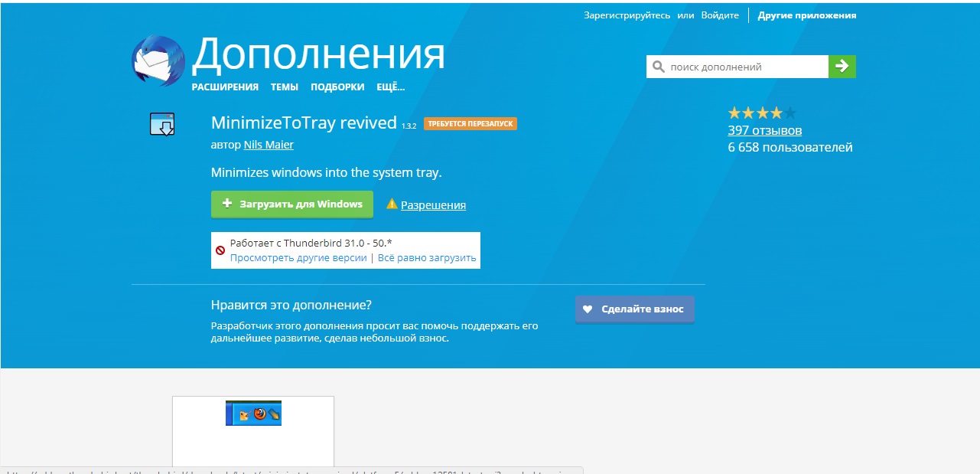This screenshot has height=474, width=980.
Task: Click the Войдите link
Action: point(720,15)
